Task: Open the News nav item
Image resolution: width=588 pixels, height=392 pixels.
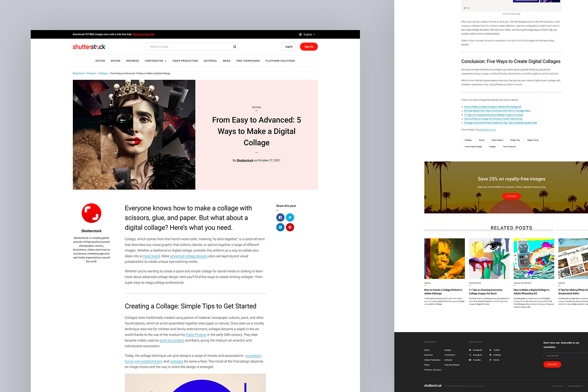Action: tap(227, 61)
